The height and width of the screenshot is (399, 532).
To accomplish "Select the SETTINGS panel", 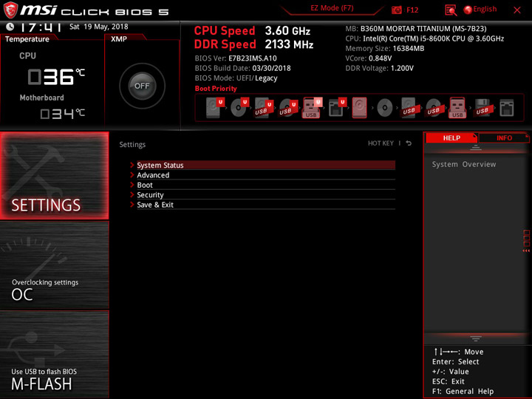I will (54, 175).
